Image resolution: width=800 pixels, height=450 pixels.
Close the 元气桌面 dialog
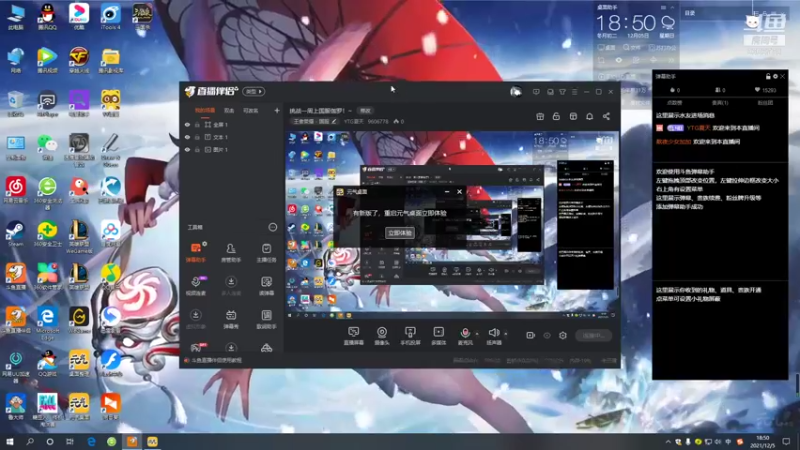click(x=459, y=192)
